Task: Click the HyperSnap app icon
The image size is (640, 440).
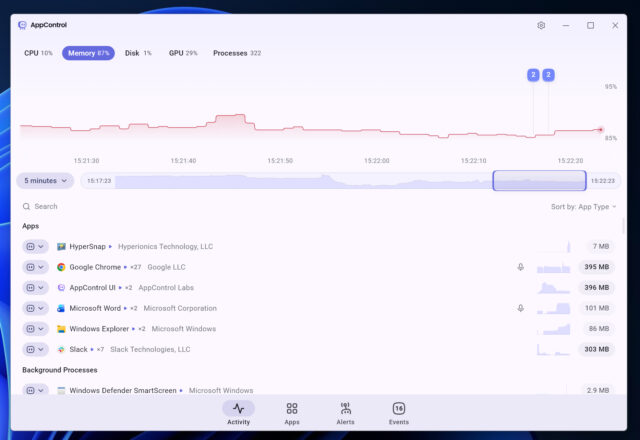Action: (x=61, y=247)
